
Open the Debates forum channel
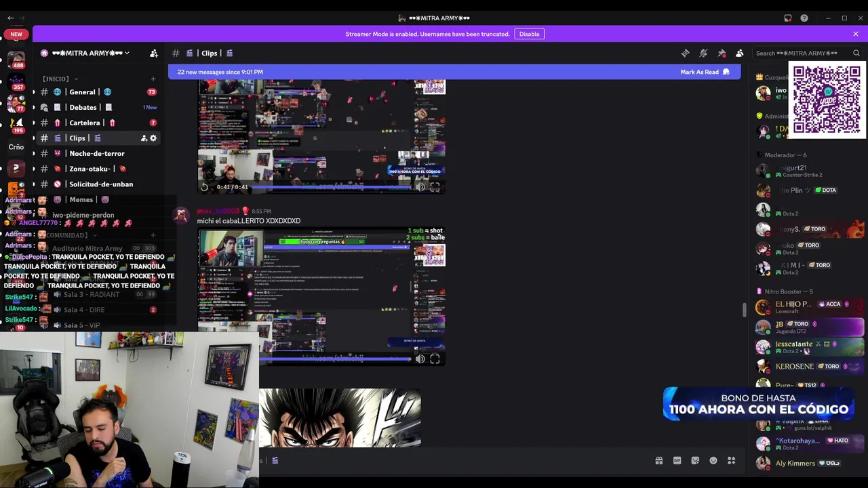tap(98, 107)
